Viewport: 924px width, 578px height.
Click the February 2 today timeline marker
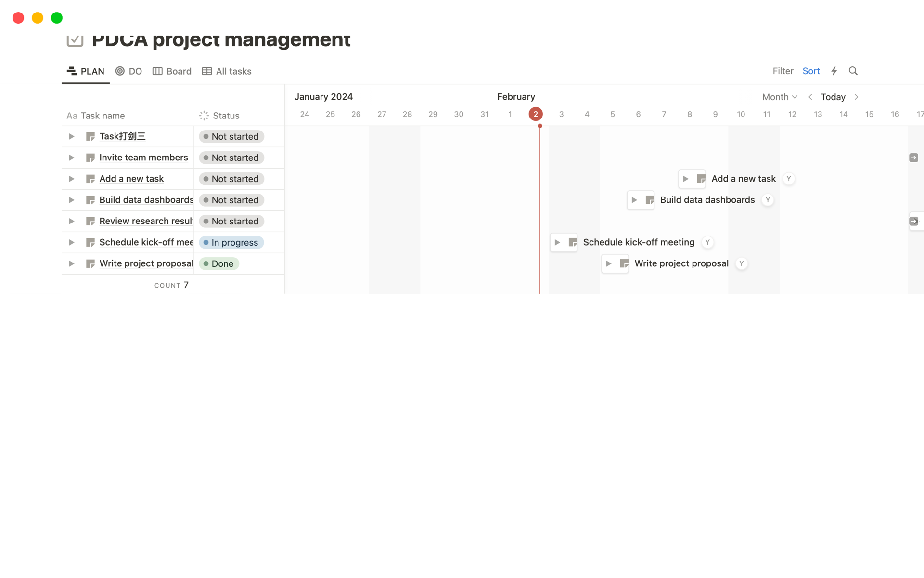click(x=536, y=114)
